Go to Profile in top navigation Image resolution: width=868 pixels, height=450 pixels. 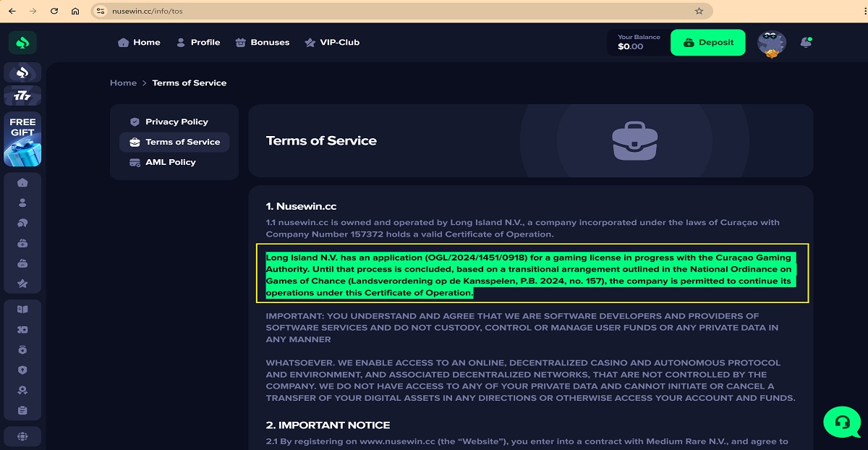(x=198, y=43)
